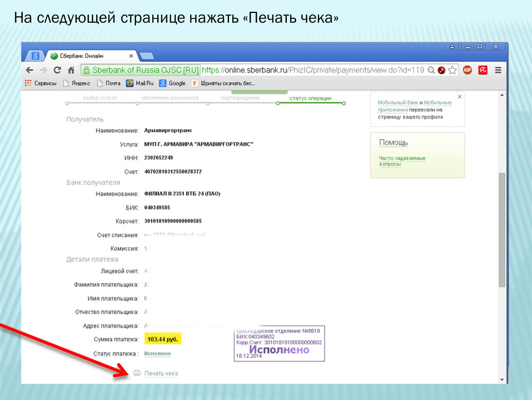The image size is (532, 400).
Task: Reload the Sberbank page
Action: (57, 70)
